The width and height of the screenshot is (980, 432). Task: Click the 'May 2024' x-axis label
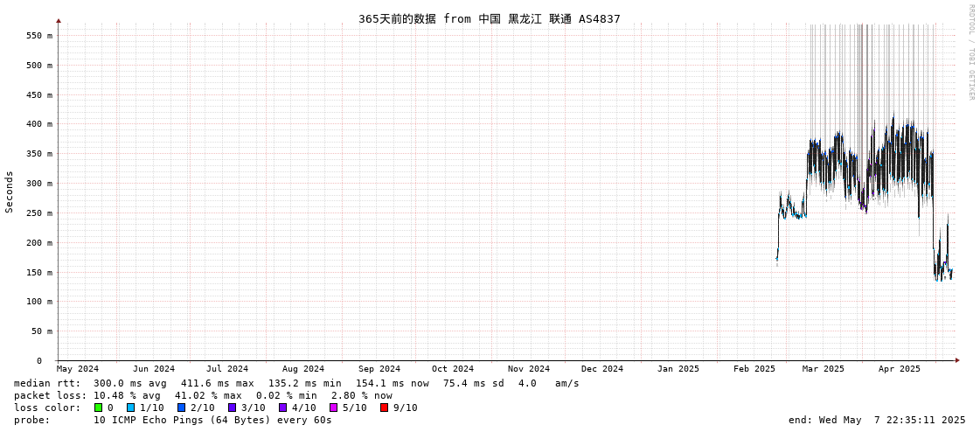pyautogui.click(x=78, y=369)
